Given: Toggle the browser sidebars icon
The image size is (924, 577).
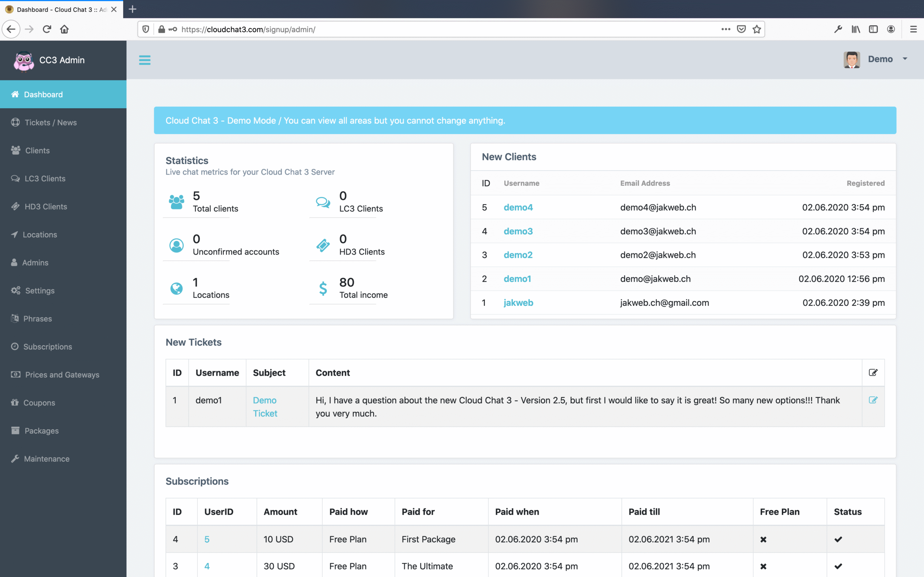Looking at the screenshot, I should tap(873, 29).
